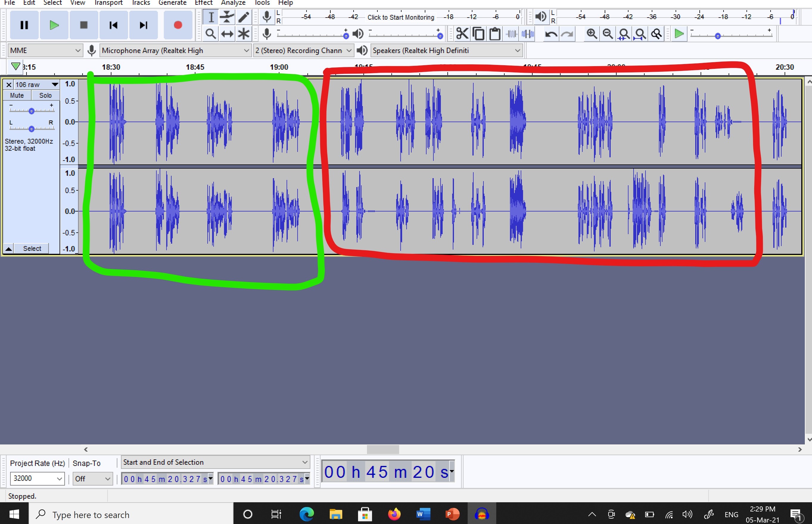Click the Undo arrow icon
Image resolution: width=812 pixels, height=524 pixels.
[x=551, y=34]
